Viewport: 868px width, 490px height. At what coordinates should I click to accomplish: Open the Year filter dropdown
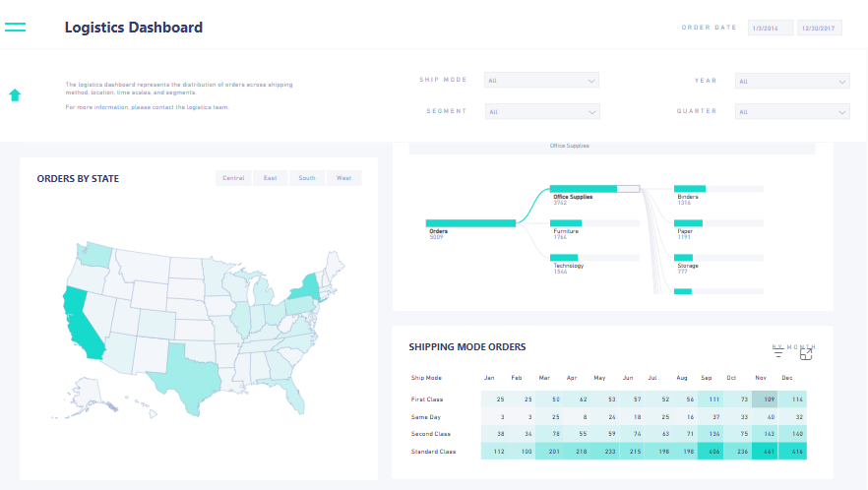[793, 82]
